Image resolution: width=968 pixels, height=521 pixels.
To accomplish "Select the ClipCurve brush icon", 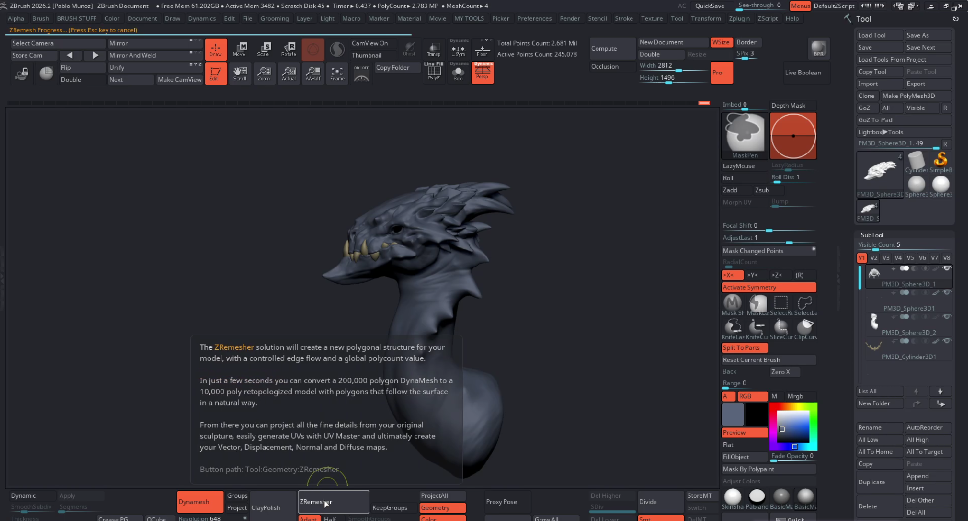I will pos(805,328).
